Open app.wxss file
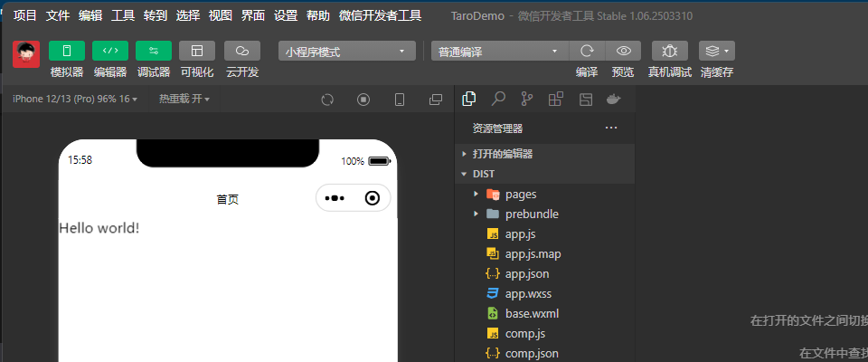 tap(544, 294)
